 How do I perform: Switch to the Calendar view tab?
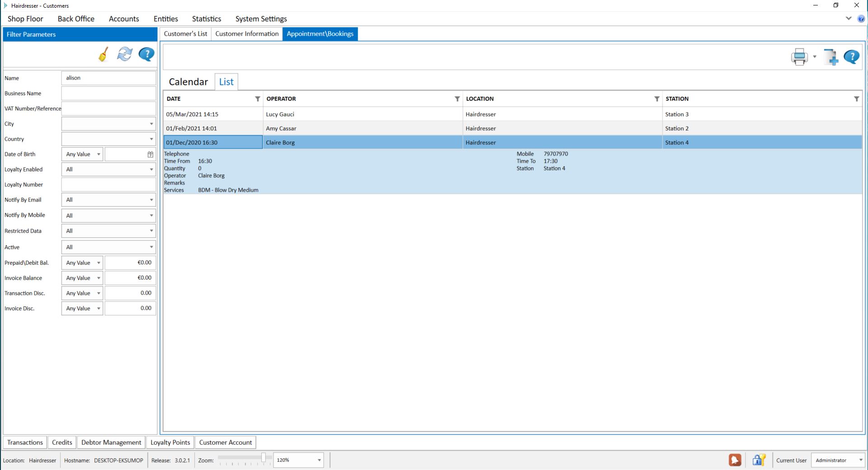(x=188, y=82)
